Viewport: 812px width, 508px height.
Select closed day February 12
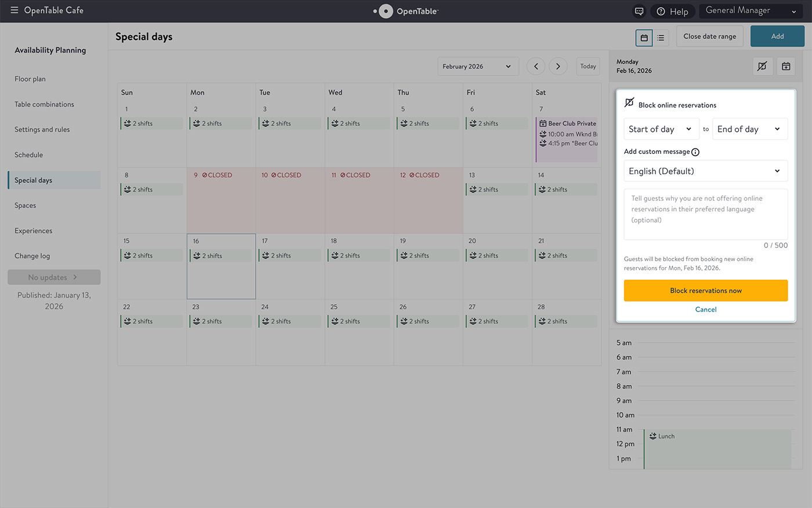pyautogui.click(x=428, y=201)
